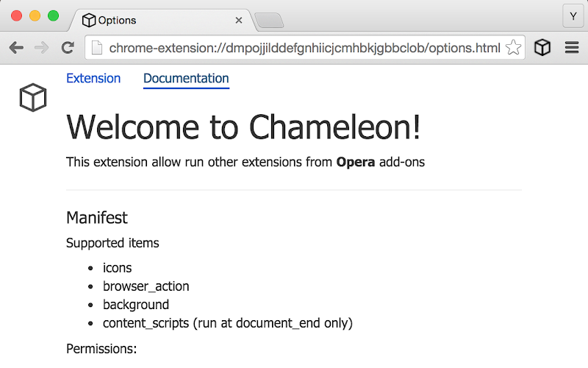Screen dimensions: 588x368
Task: Open the Chameleon cube extension toolbar icon
Action: (x=542, y=47)
